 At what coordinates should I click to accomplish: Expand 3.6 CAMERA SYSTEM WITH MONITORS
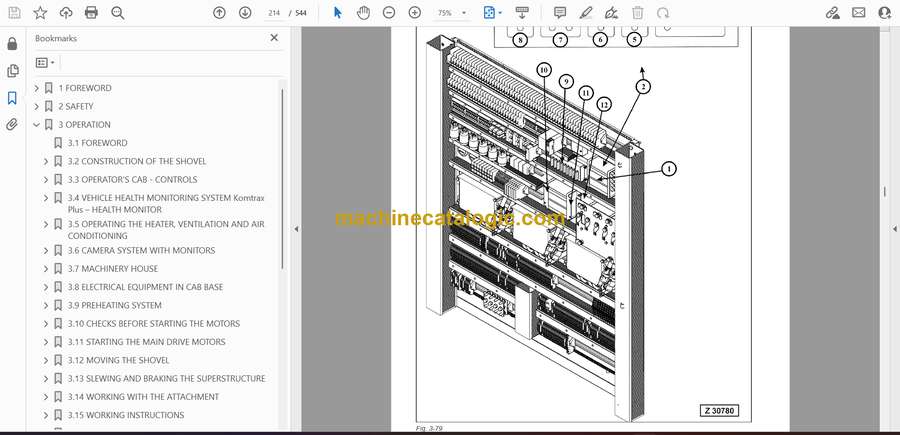(x=46, y=251)
